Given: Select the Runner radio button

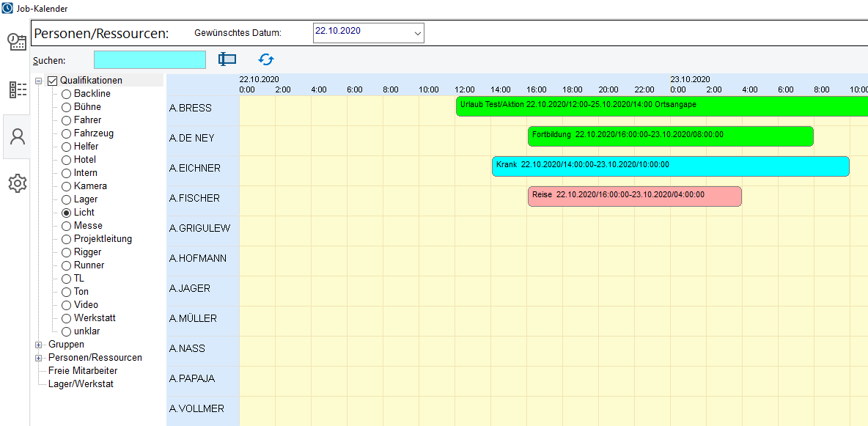Looking at the screenshot, I should [x=67, y=265].
